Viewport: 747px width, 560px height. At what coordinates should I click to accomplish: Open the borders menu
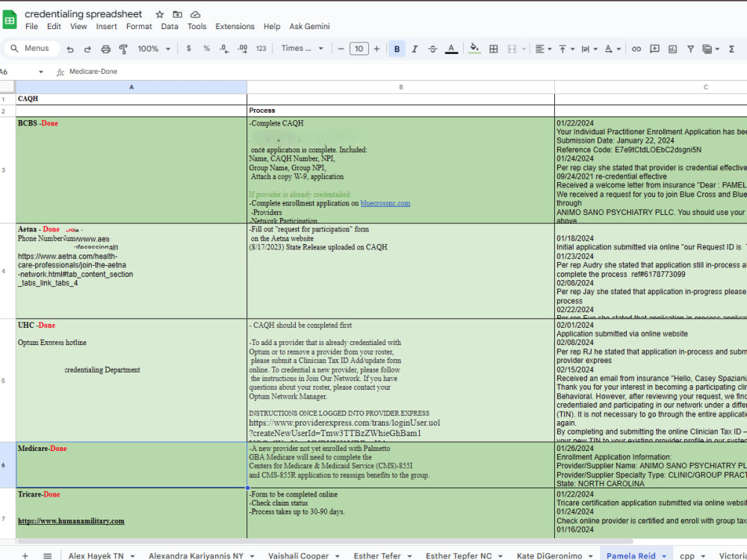click(x=494, y=49)
